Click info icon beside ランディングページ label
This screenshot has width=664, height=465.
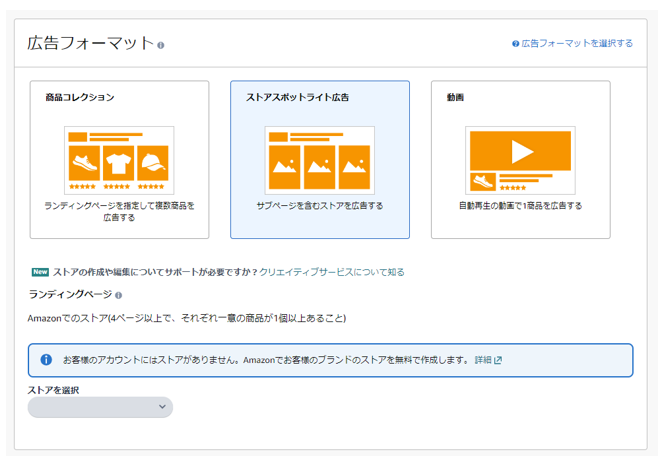click(x=119, y=295)
